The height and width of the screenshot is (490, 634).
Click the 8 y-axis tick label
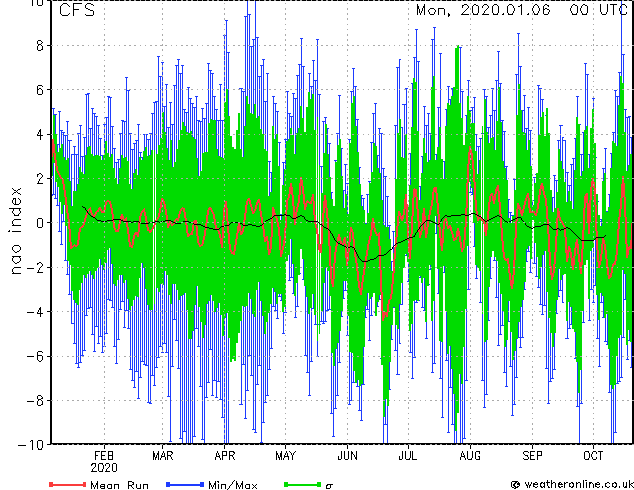40,46
